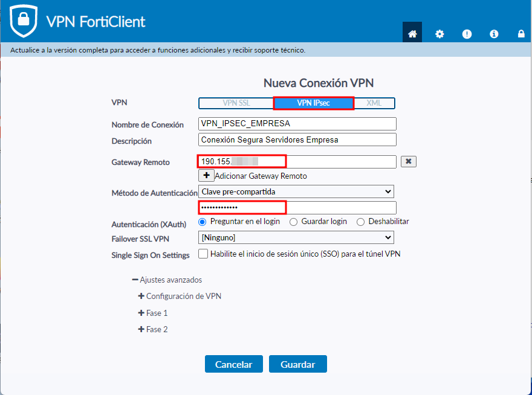Click the exclamation alert icon
Image resolution: width=532 pixels, height=395 pixels.
pyautogui.click(x=467, y=34)
